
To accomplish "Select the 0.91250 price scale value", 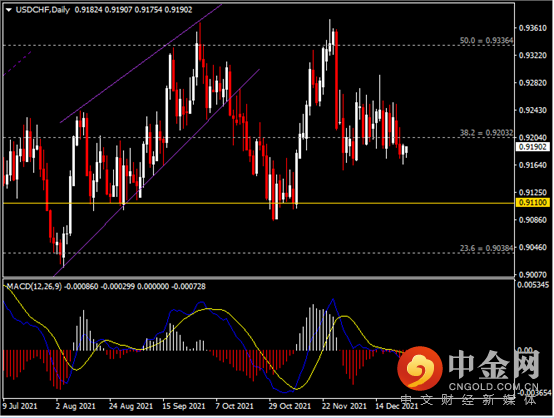I will point(533,192).
